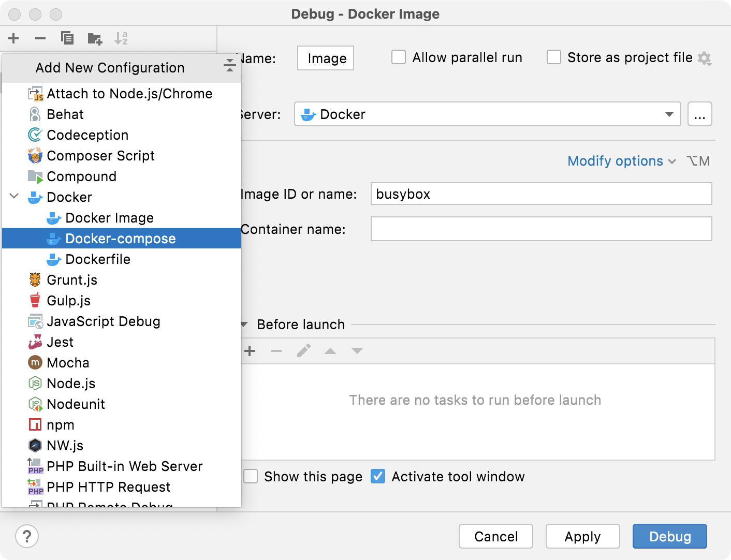Check Store as project file

click(x=554, y=57)
